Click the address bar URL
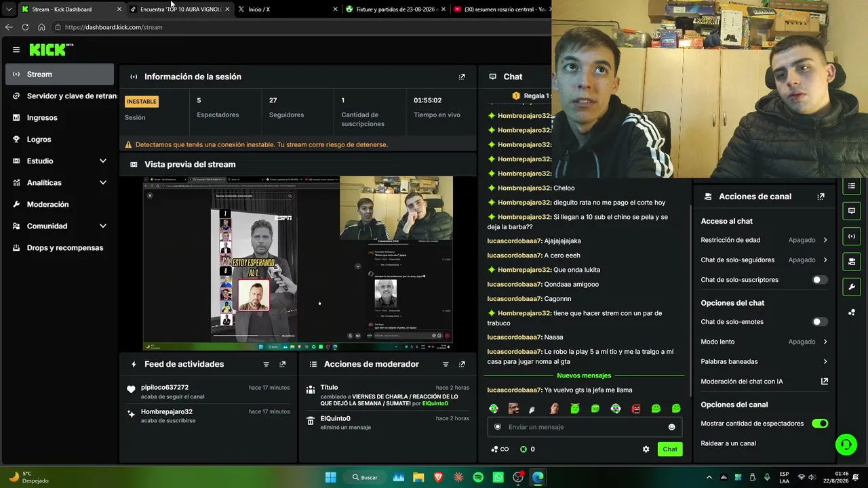The height and width of the screenshot is (488, 868). (x=114, y=27)
